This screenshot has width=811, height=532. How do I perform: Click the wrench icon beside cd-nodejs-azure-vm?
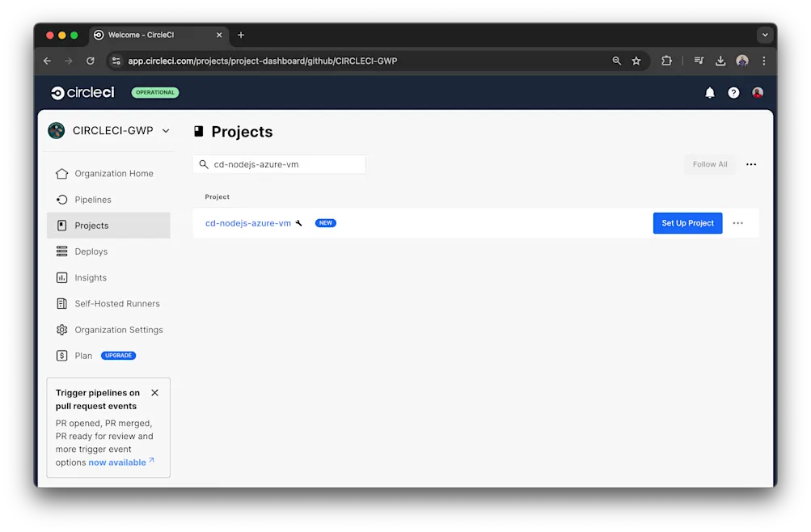(298, 223)
